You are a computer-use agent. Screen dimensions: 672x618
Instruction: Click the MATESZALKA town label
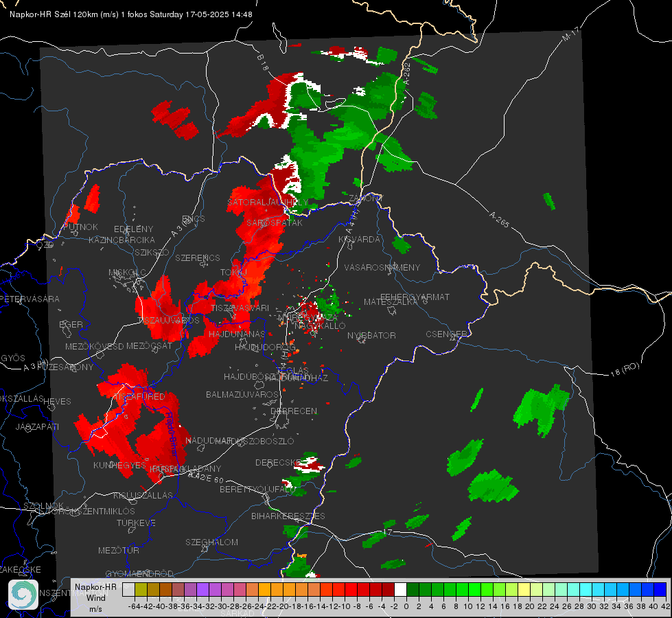coord(391,302)
